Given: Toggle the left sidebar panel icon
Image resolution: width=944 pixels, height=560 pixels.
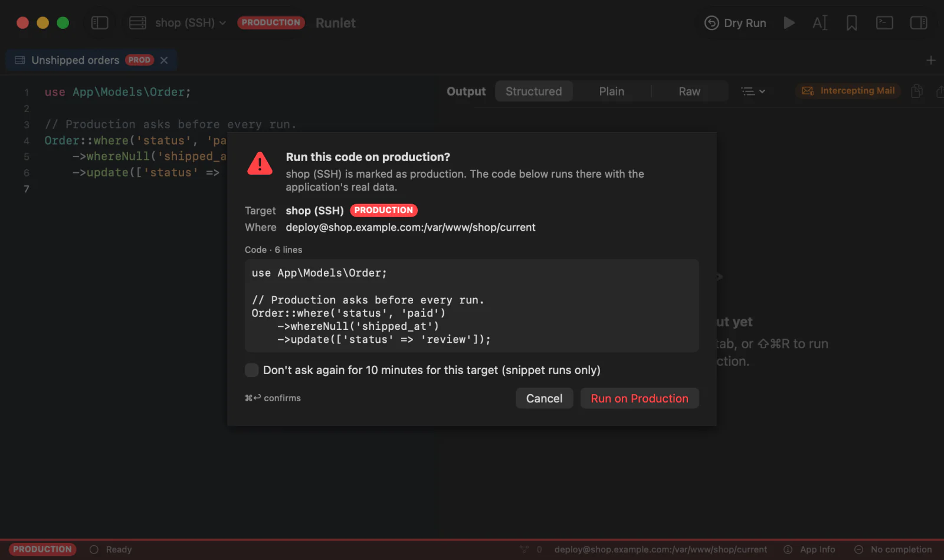Looking at the screenshot, I should (100, 23).
